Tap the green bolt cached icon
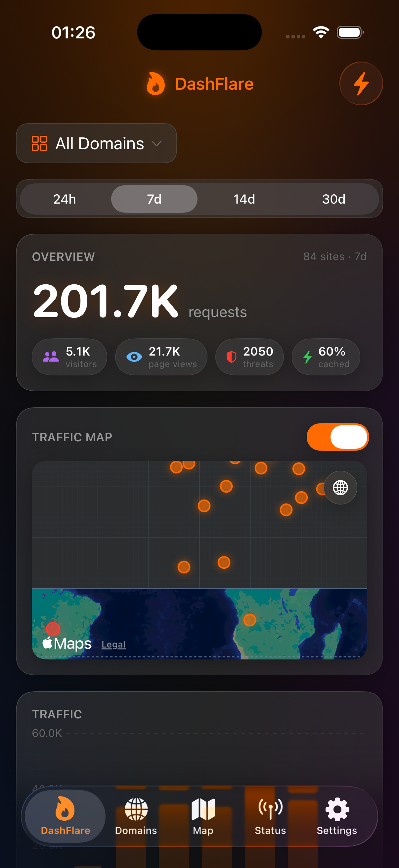 click(x=307, y=357)
